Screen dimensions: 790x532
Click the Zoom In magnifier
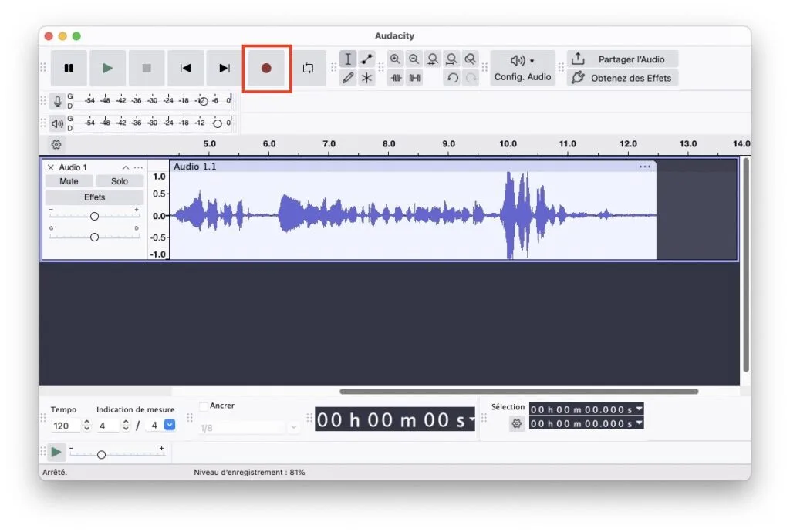coord(395,59)
